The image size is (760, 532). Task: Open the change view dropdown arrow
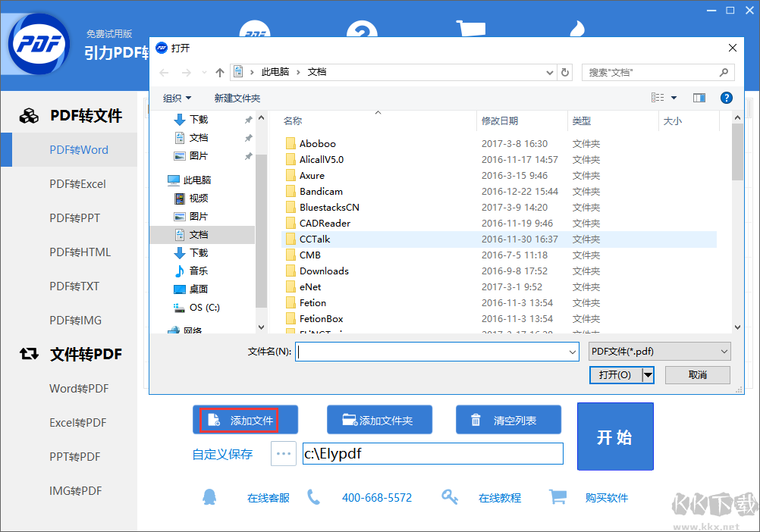pos(672,97)
